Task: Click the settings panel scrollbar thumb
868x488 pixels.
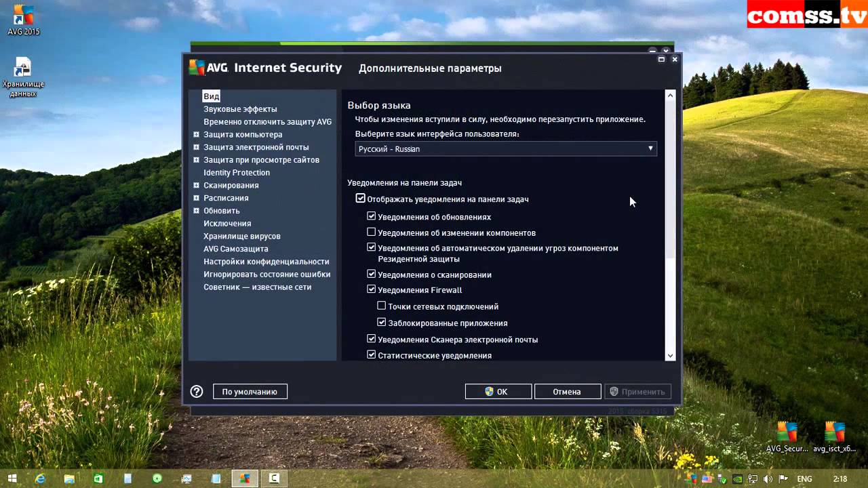Action: 670,180
